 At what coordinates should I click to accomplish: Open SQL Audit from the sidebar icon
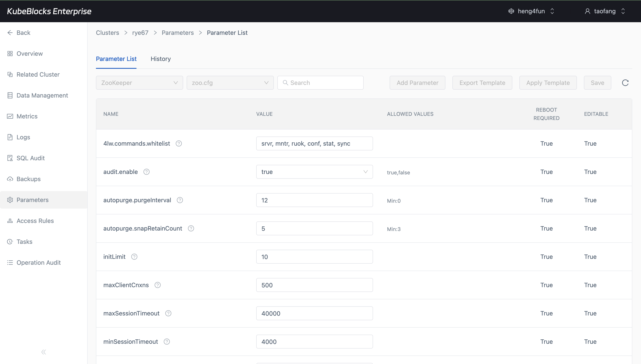10,158
